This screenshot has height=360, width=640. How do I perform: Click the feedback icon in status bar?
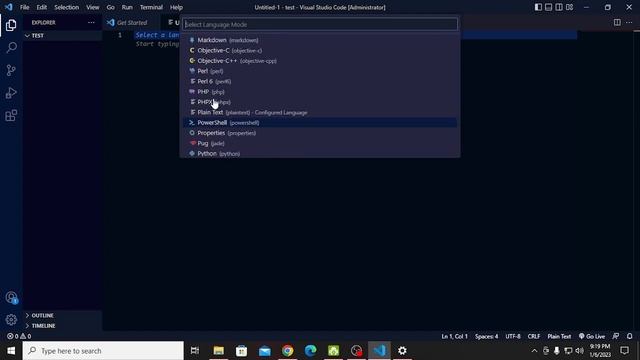[x=616, y=336]
